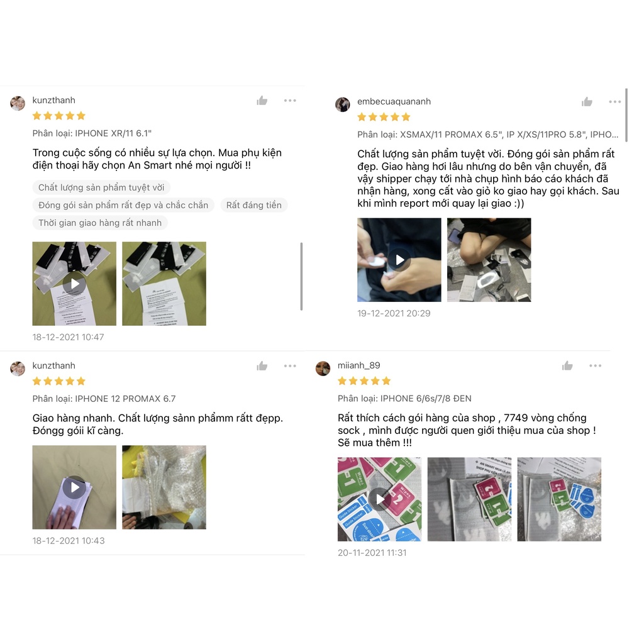The width and height of the screenshot is (644, 644).
Task: Play video in kunzthanh's XR/11 review
Action: (74, 284)
